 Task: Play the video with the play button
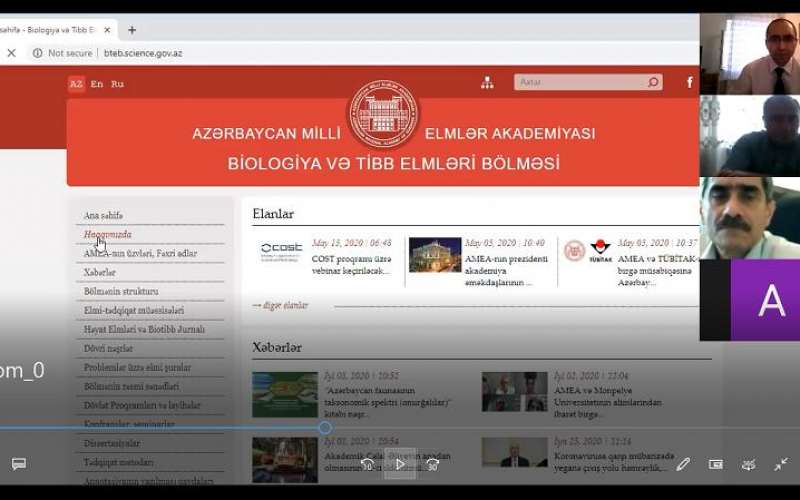click(x=400, y=464)
